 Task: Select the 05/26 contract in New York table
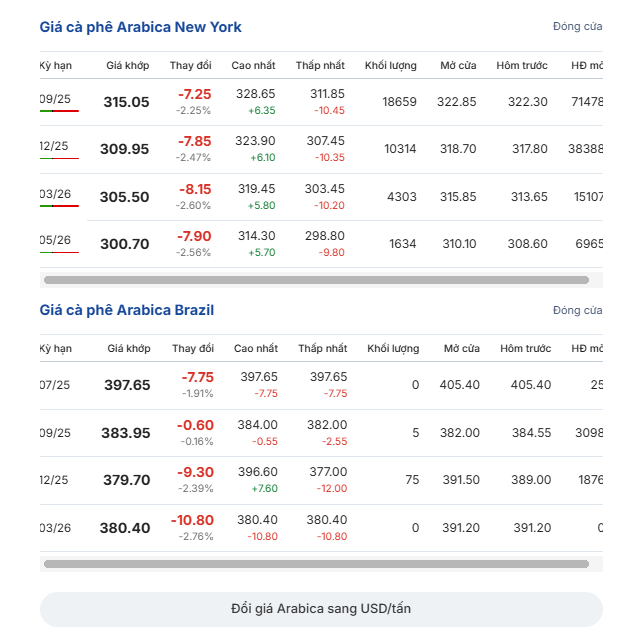pos(55,240)
